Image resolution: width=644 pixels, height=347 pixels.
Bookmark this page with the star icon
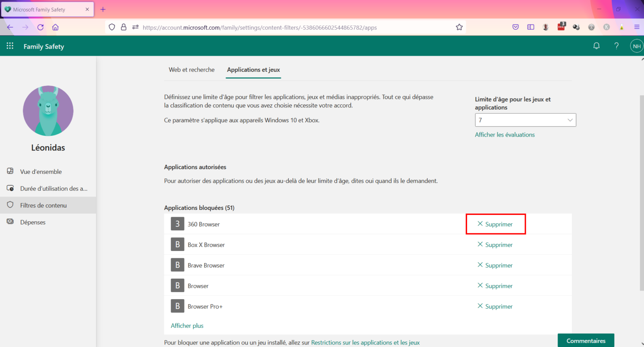click(x=459, y=26)
